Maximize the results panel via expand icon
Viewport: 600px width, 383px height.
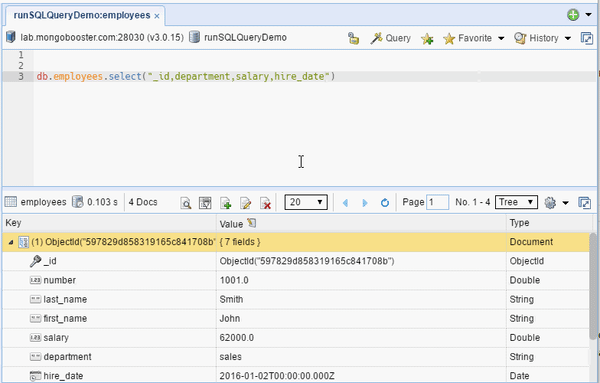(584, 203)
